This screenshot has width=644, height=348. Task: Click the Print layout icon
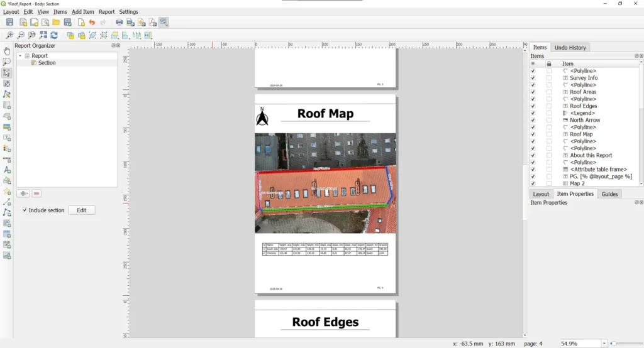119,22
